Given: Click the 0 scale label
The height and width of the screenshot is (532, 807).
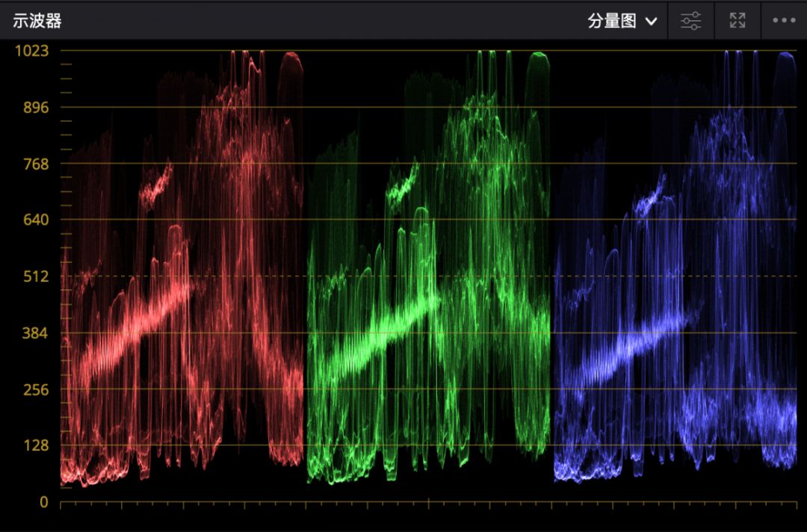Looking at the screenshot, I should [x=44, y=502].
